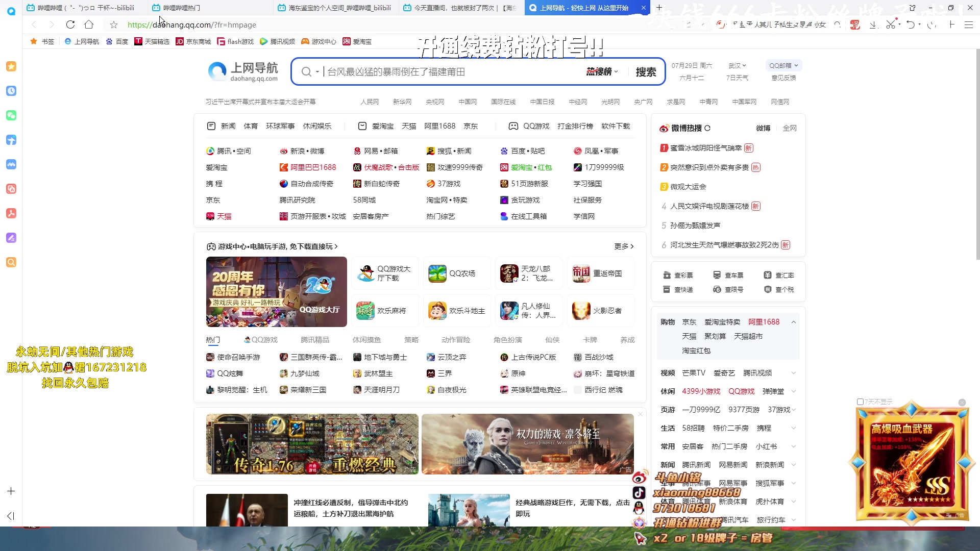Close the 高爆吸血武器 floating ad

(962, 403)
